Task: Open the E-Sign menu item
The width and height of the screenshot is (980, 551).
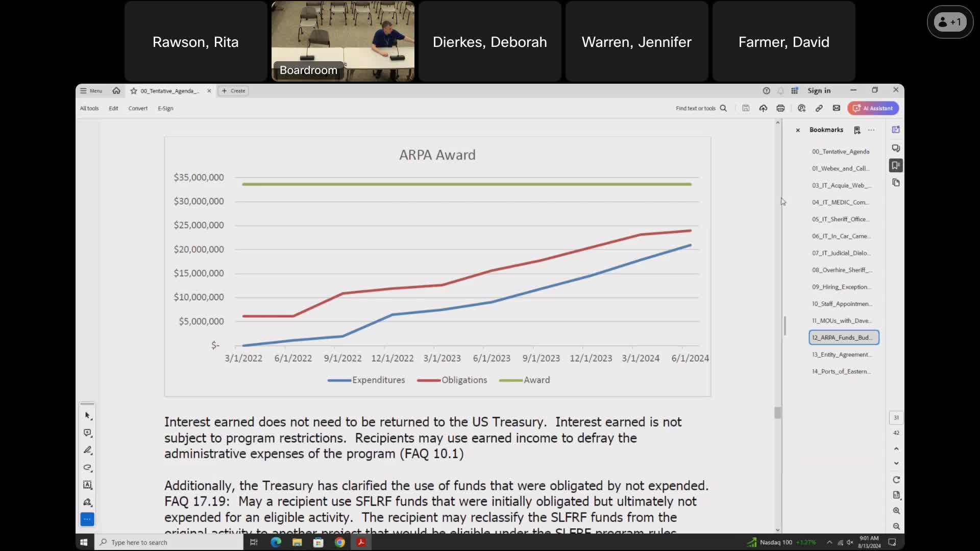Action: click(x=165, y=108)
